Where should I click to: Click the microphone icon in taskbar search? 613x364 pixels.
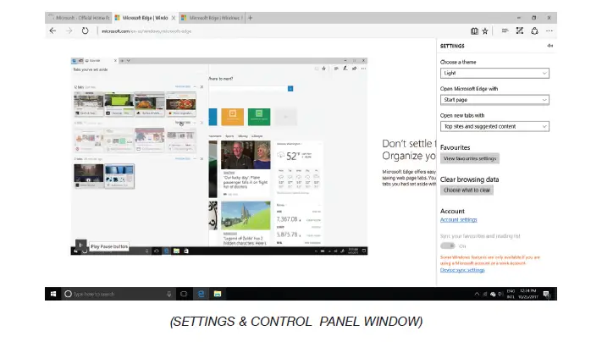[x=168, y=294]
